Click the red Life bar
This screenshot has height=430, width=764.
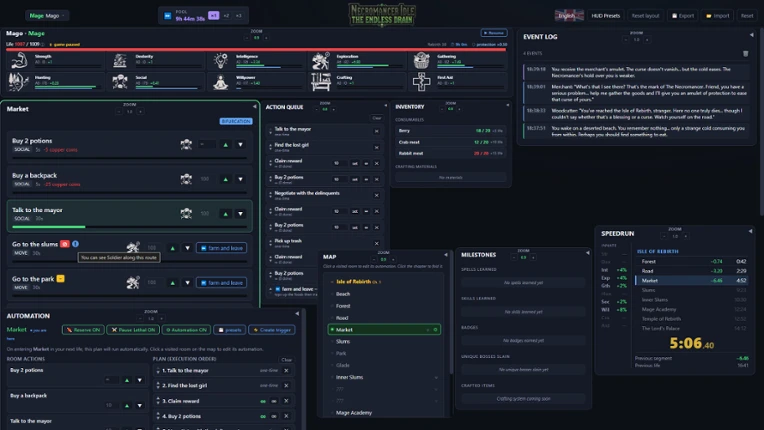(256, 49)
